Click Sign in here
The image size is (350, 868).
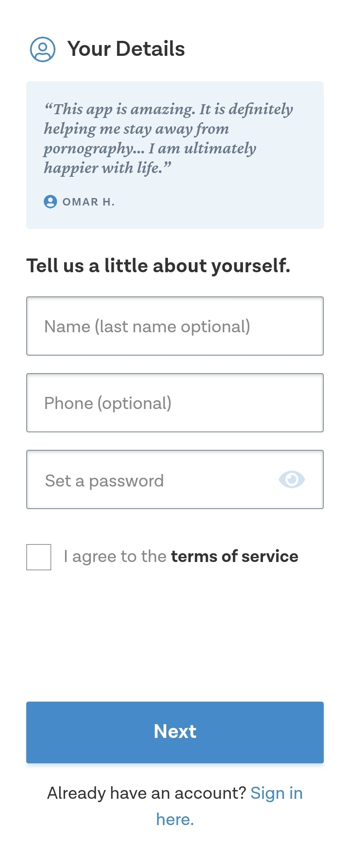click(277, 793)
